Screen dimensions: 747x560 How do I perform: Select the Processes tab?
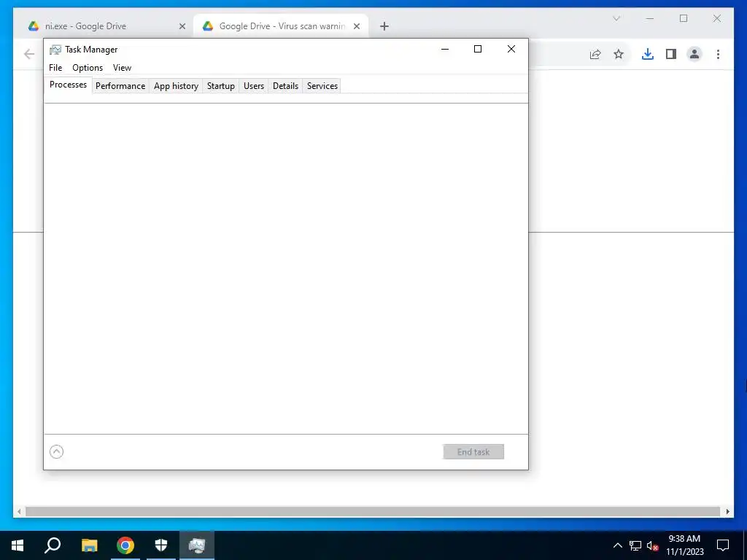tap(68, 85)
